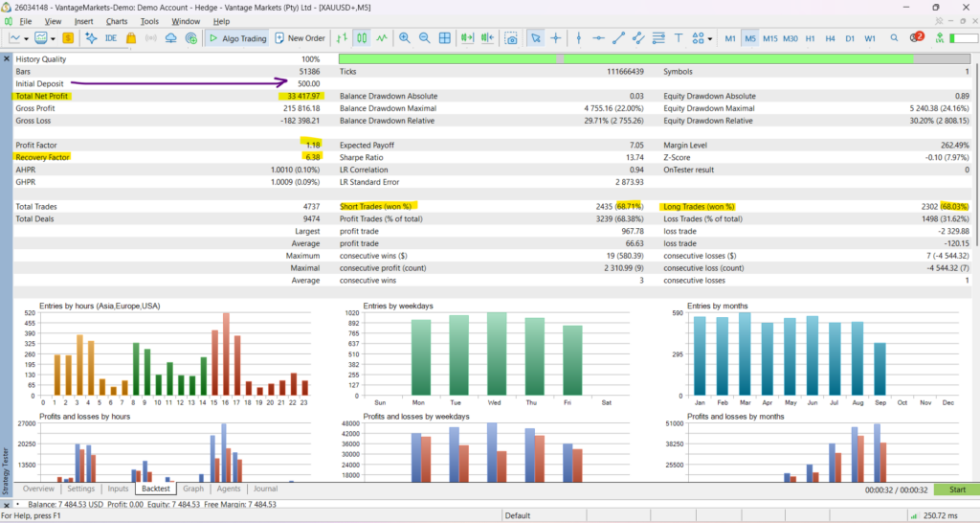Select the trendline drawing tool
Image resolution: width=980 pixels, height=523 pixels.
pos(619,38)
